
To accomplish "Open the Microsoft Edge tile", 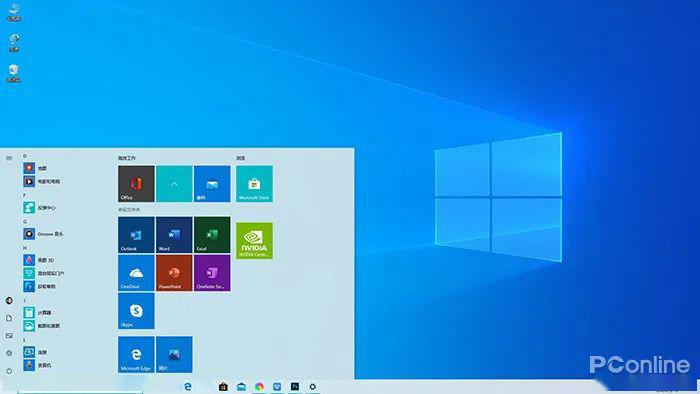I will coord(136,354).
